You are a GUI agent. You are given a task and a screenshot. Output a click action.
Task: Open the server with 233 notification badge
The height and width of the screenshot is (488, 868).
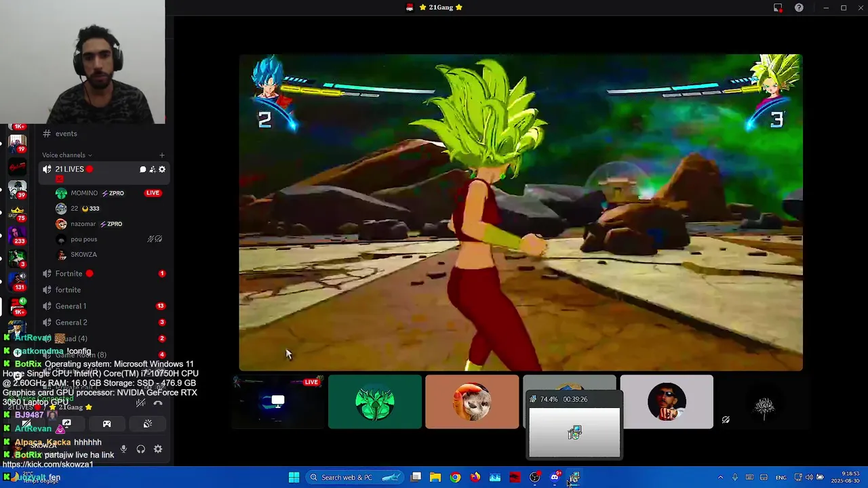pyautogui.click(x=17, y=235)
